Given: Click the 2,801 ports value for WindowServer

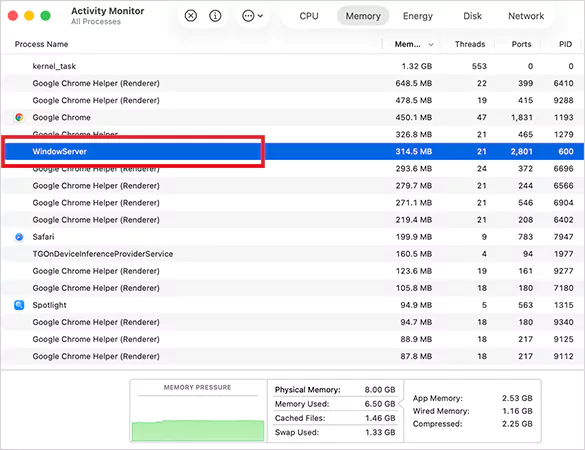Looking at the screenshot, I should pos(522,151).
